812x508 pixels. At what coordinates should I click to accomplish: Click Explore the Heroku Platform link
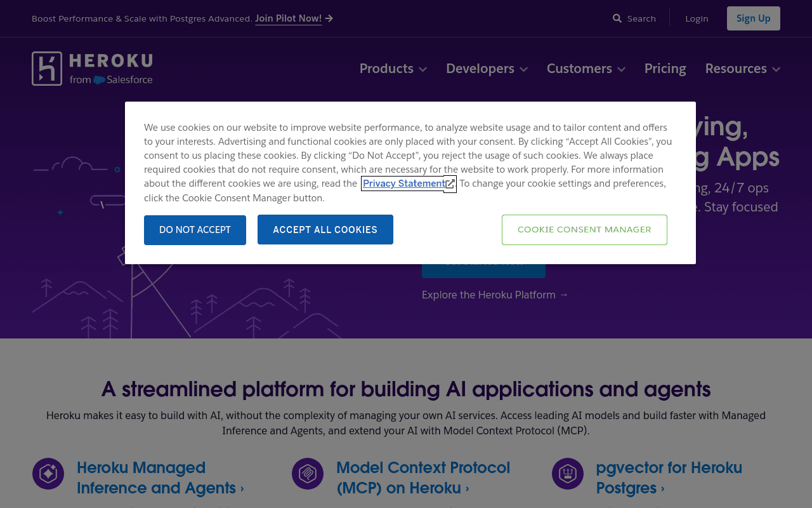[495, 295]
